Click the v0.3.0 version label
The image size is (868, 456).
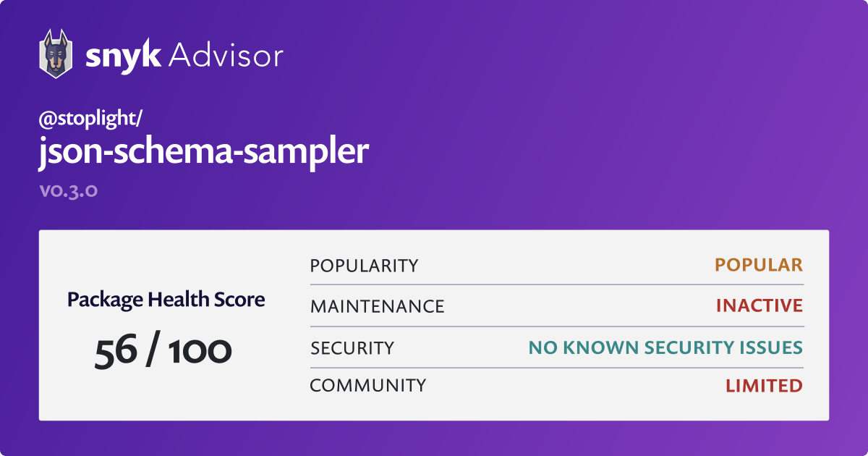pyautogui.click(x=68, y=192)
